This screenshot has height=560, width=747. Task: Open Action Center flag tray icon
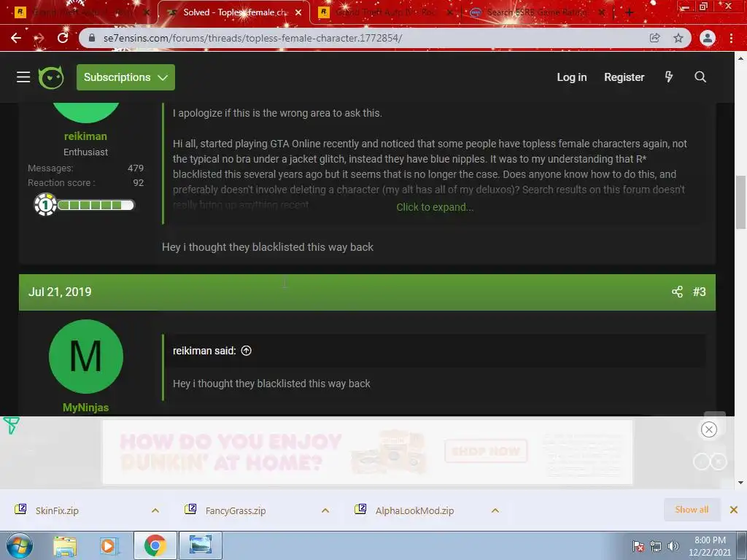[638, 546]
